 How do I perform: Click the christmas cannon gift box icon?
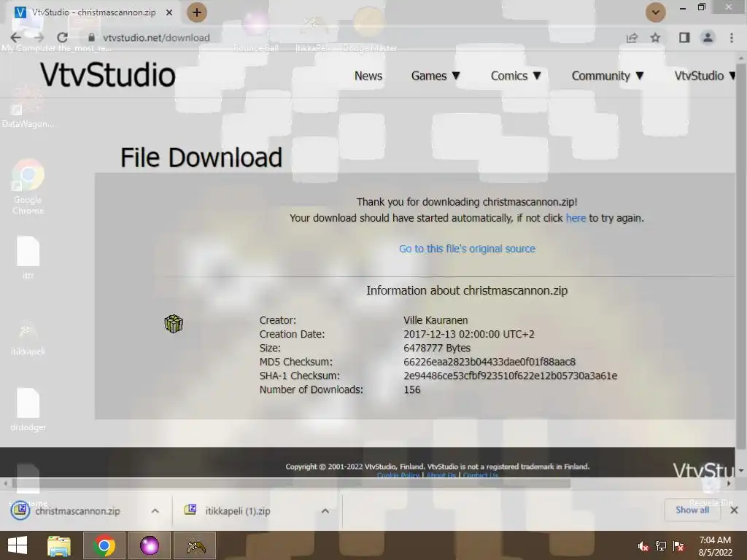coord(174,324)
